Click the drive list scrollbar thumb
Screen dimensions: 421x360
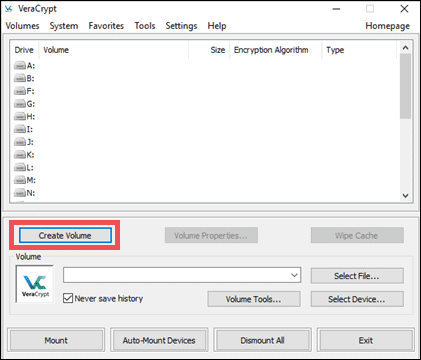405,86
